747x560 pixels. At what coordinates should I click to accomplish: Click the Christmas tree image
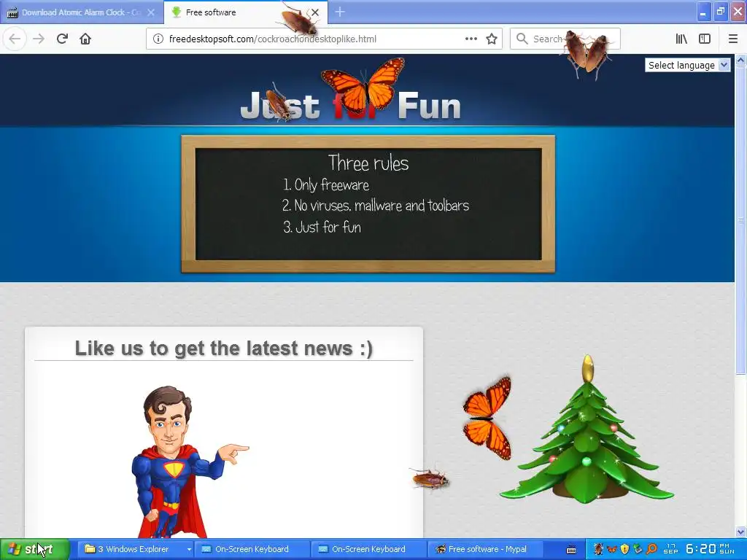click(x=587, y=429)
